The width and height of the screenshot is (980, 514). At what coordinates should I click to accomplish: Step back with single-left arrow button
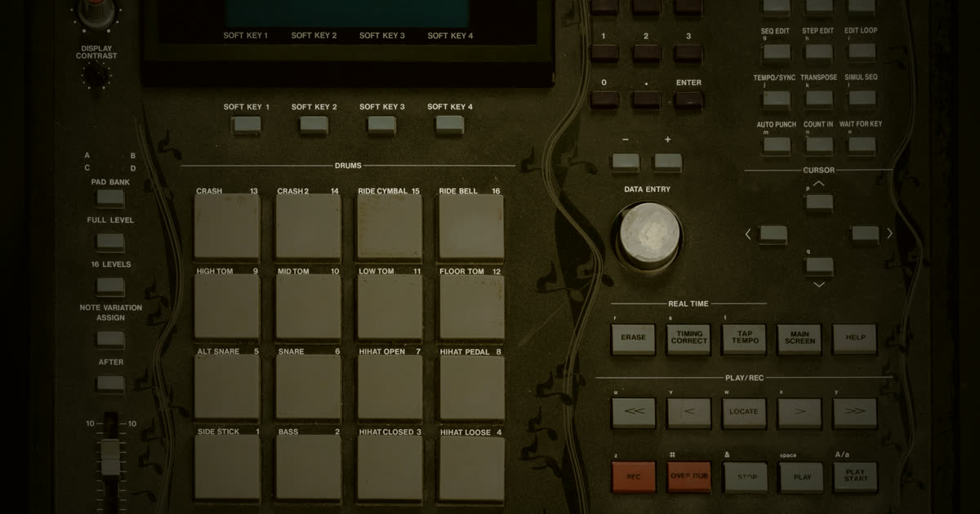point(688,412)
